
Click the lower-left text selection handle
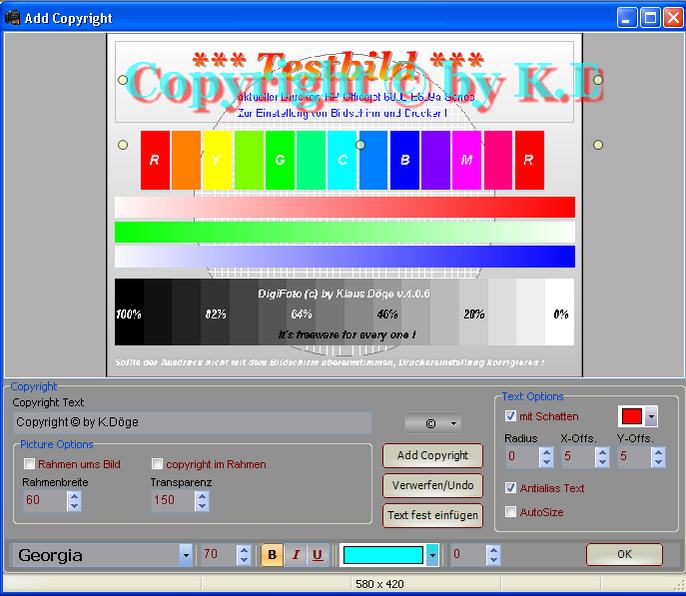click(x=123, y=144)
